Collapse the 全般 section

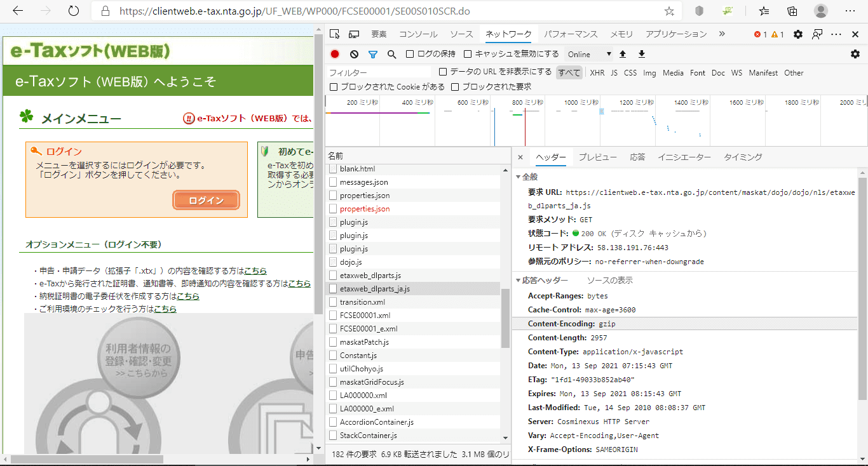tap(518, 176)
